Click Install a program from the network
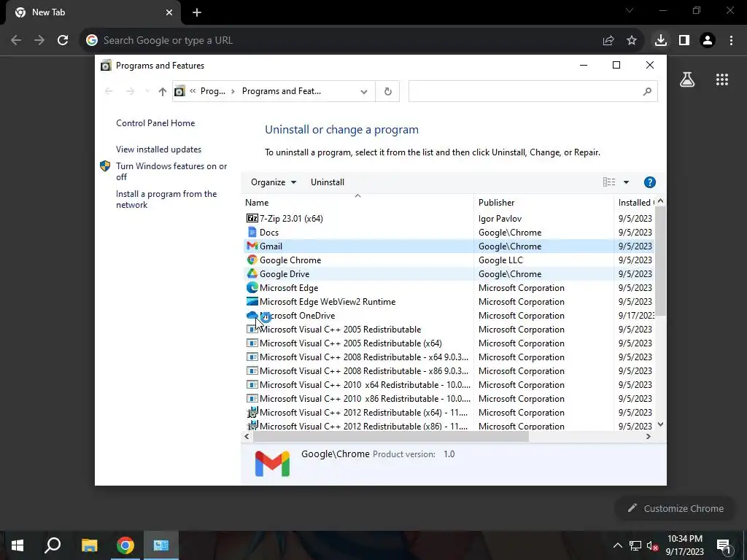 (166, 200)
